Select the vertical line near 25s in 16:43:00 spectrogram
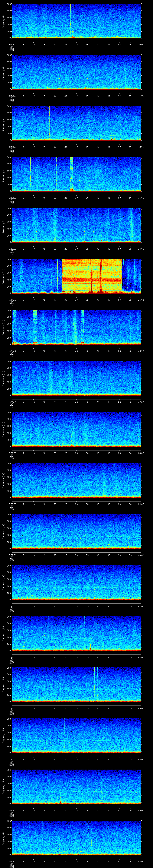Viewport: 153px width, 868px height. (x=65, y=733)
